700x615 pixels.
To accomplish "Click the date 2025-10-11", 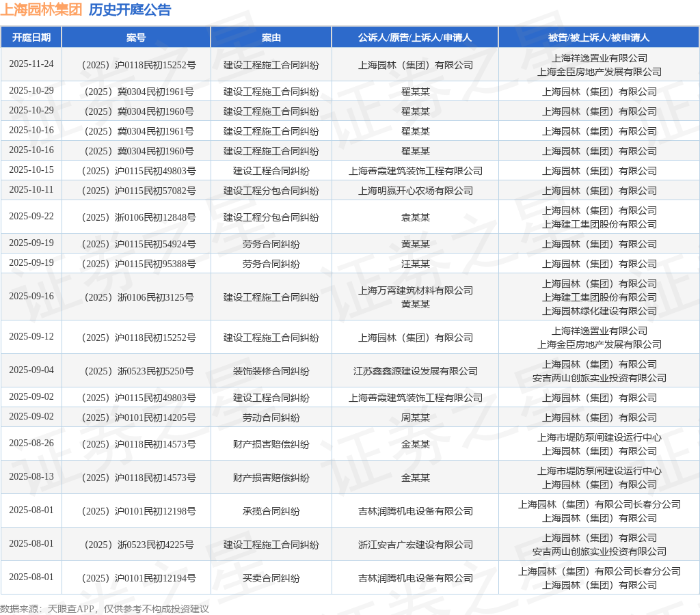I will [x=31, y=190].
